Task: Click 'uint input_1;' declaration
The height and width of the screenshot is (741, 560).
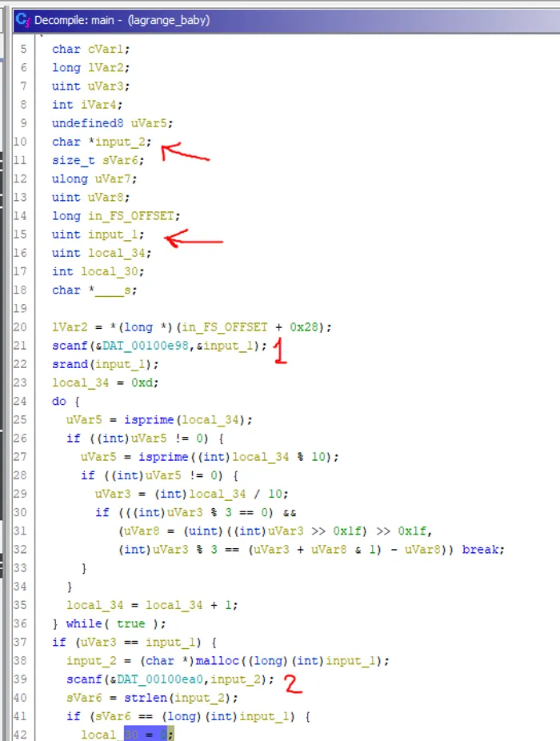Action: click(x=98, y=234)
